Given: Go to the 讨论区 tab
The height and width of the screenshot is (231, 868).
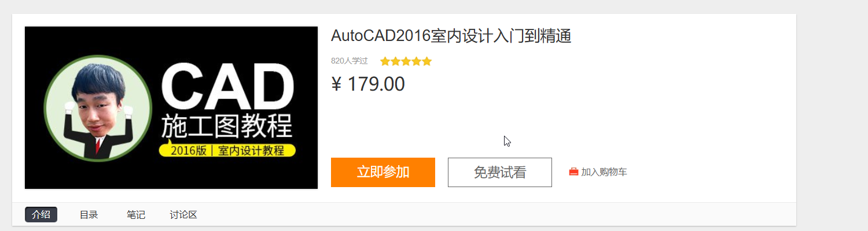Looking at the screenshot, I should [x=183, y=215].
